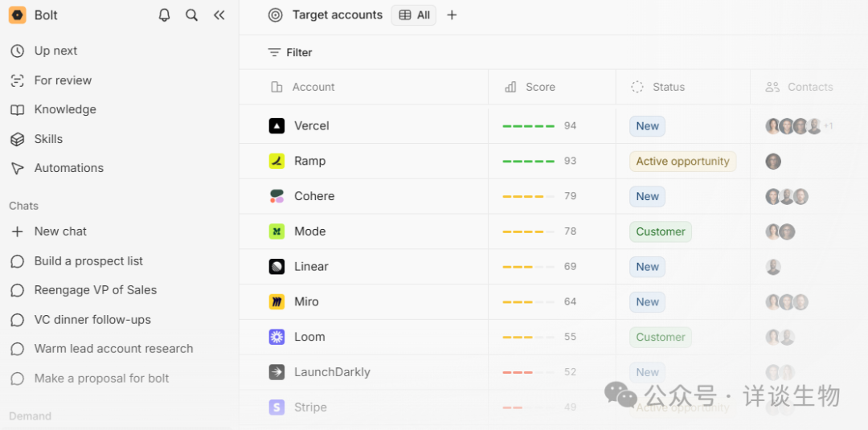The height and width of the screenshot is (430, 868).
Task: Click the Automations cursor icon
Action: pyautogui.click(x=18, y=168)
